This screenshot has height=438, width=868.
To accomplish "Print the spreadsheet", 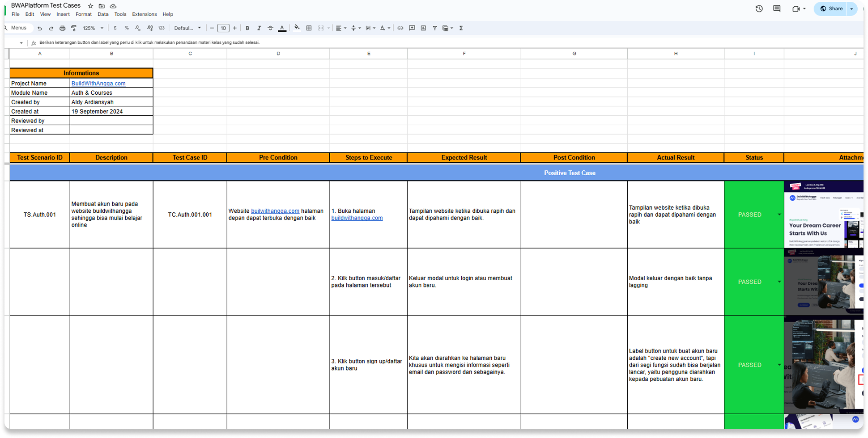I will [62, 28].
